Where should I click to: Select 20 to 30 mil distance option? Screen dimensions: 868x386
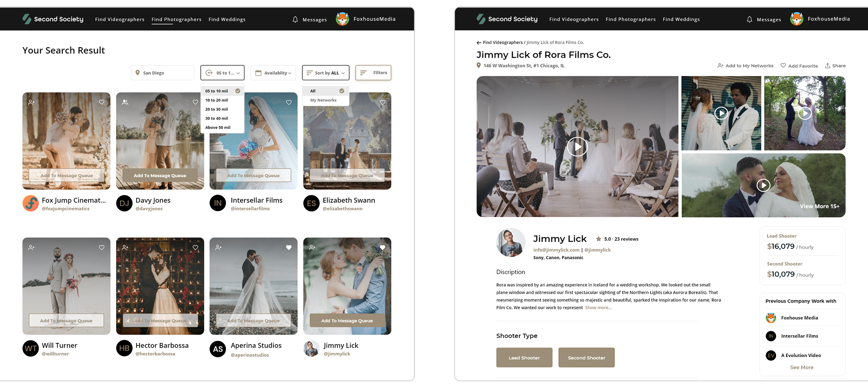tap(217, 109)
